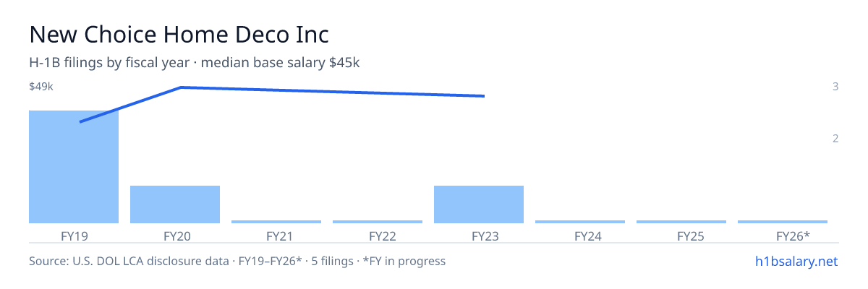
Task: Click the salary line peak at FY20
Action: [181, 87]
